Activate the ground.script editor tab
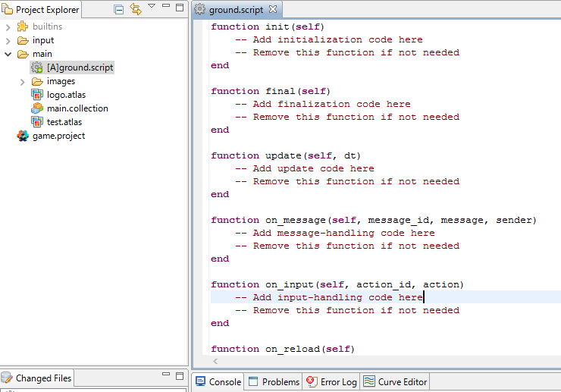This screenshot has width=561, height=392. [x=236, y=10]
